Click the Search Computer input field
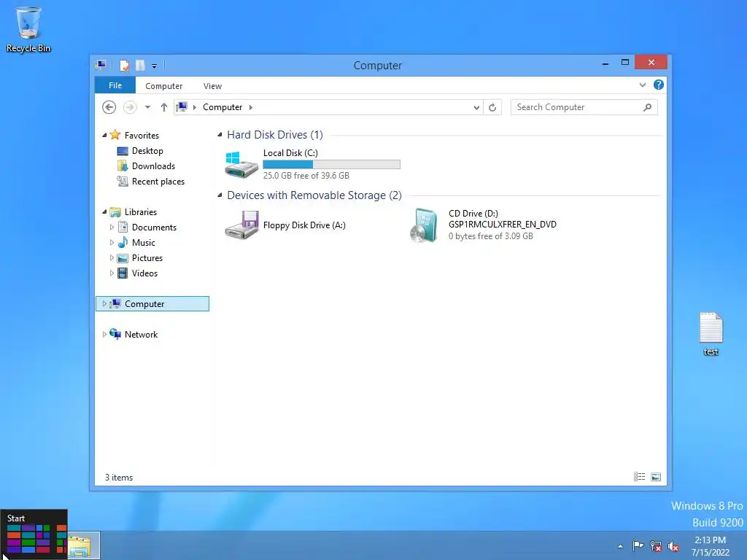 click(x=578, y=107)
